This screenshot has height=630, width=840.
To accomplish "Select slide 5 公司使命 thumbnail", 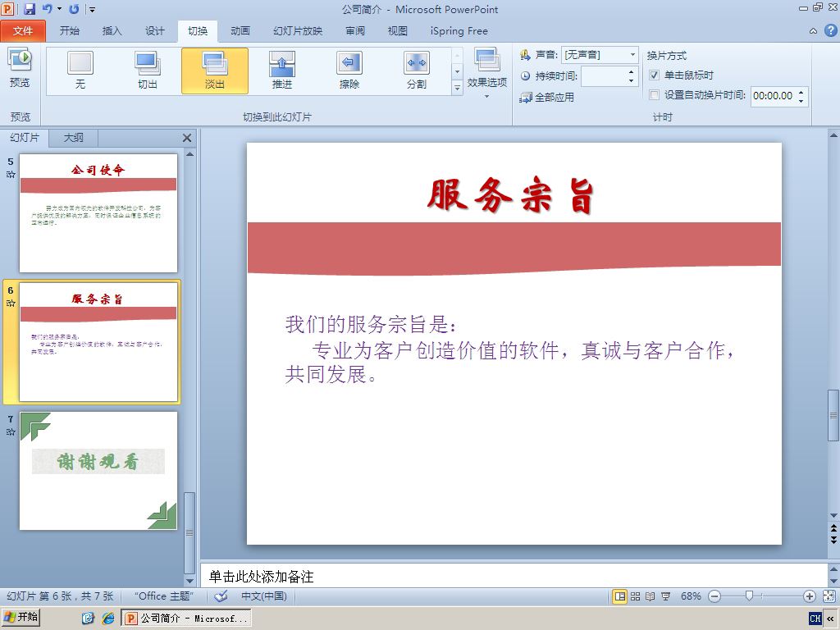I will pyautogui.click(x=98, y=213).
